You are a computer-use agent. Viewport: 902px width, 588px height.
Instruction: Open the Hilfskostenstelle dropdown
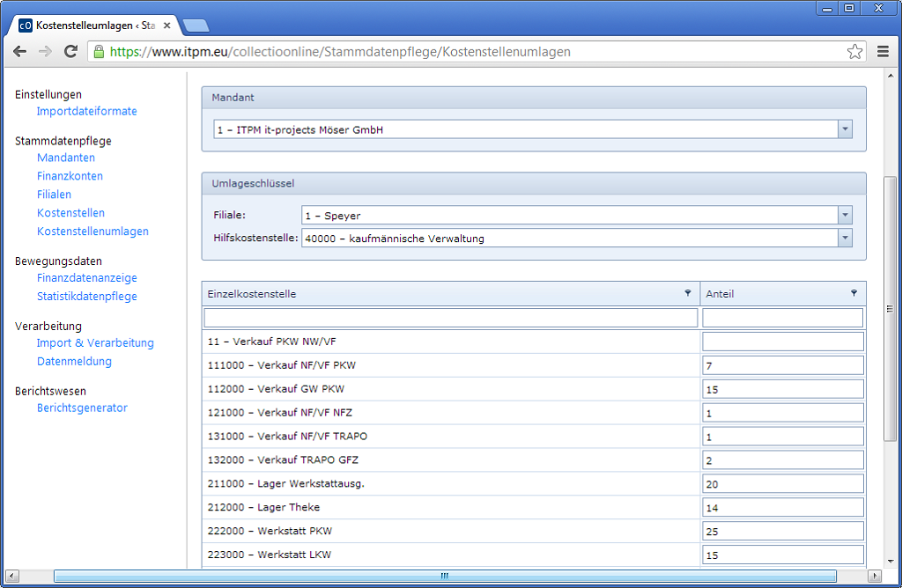point(845,238)
